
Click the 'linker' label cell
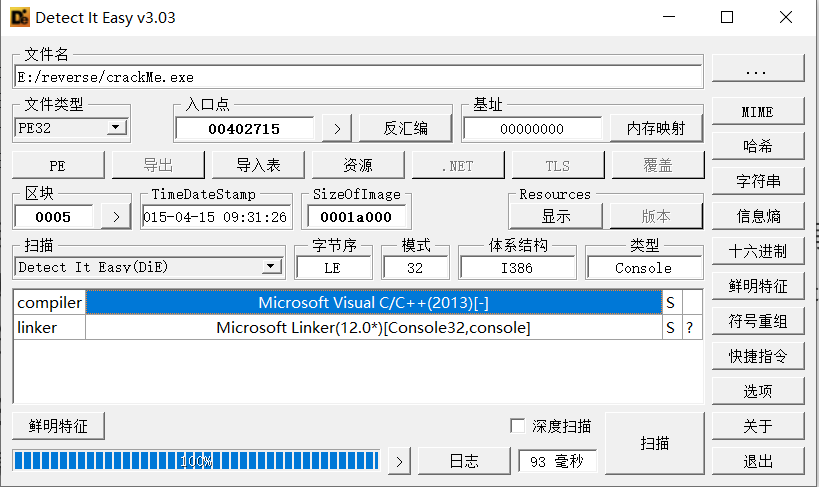click(x=49, y=328)
